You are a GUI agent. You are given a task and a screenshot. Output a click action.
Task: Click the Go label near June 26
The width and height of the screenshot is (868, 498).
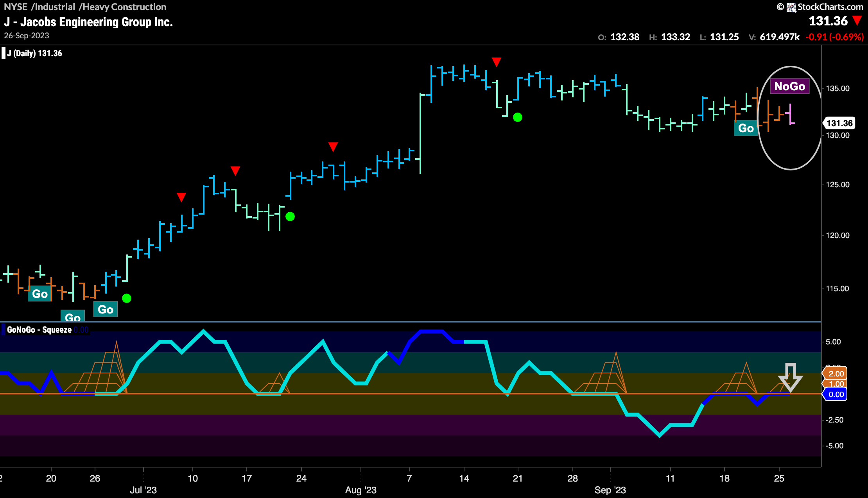coord(106,310)
